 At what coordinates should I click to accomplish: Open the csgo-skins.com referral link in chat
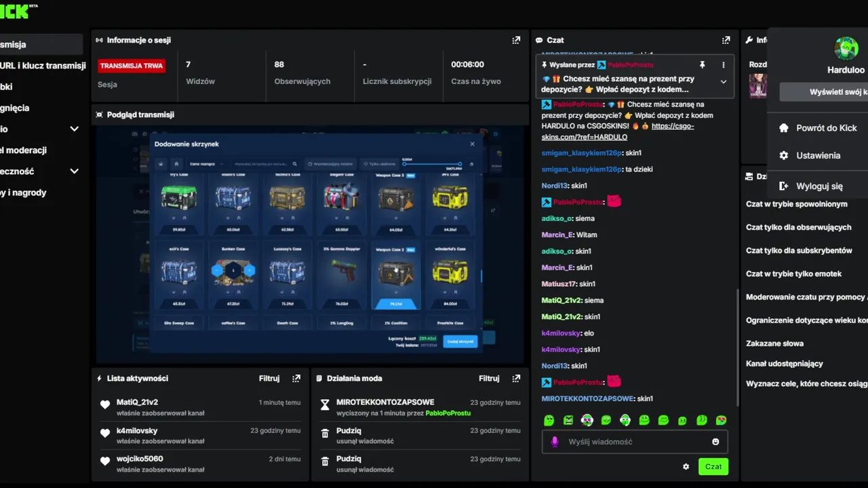[618, 131]
